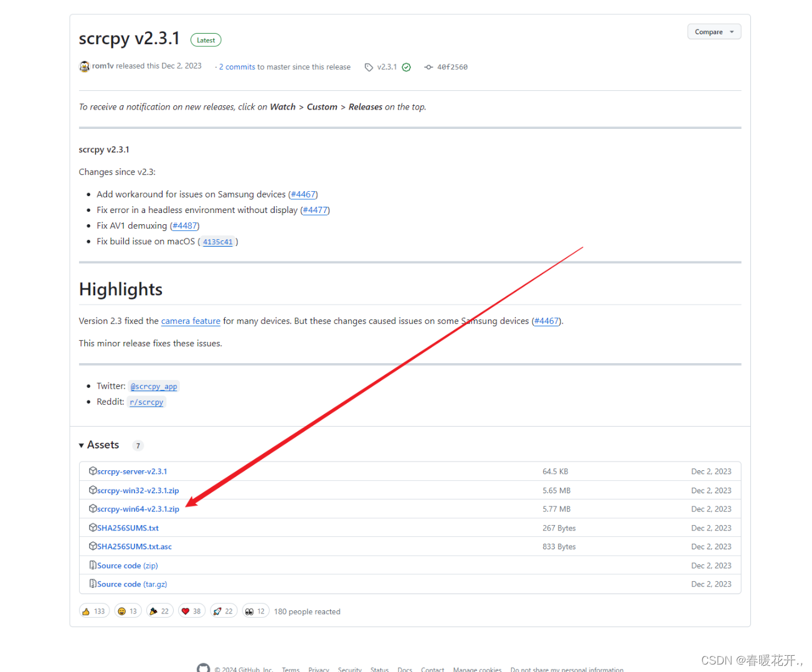812x672 pixels.
Task: Click the 833 Bytes size value
Action: click(x=559, y=546)
